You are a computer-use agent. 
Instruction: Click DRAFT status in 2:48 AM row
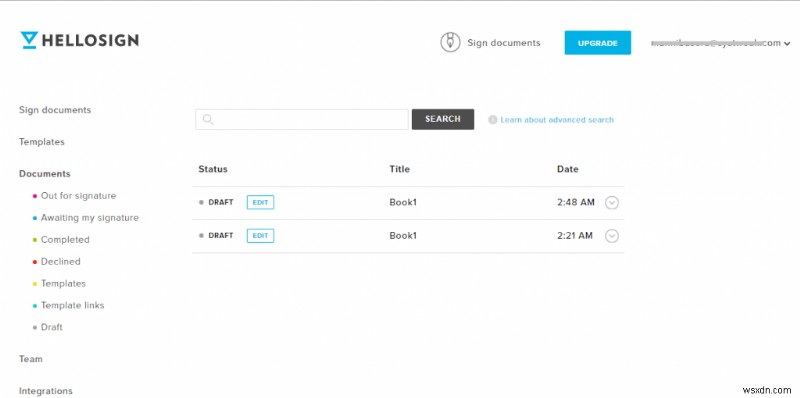[x=220, y=203]
